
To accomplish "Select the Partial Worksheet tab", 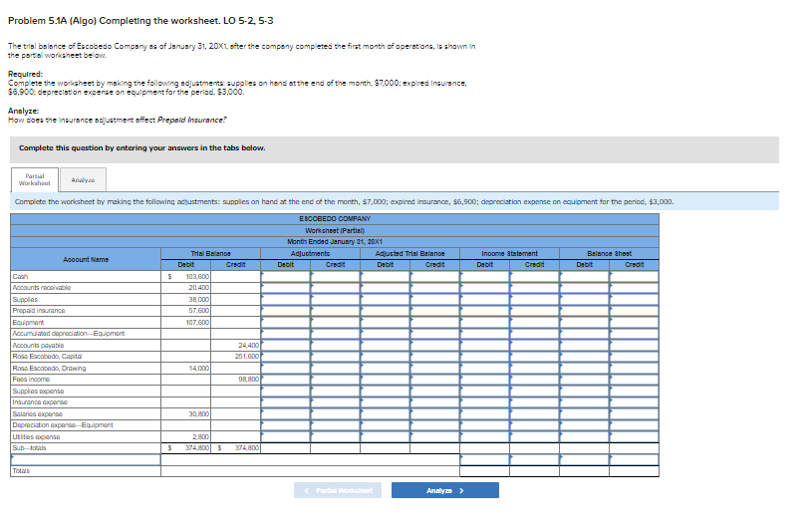I will point(35,180).
